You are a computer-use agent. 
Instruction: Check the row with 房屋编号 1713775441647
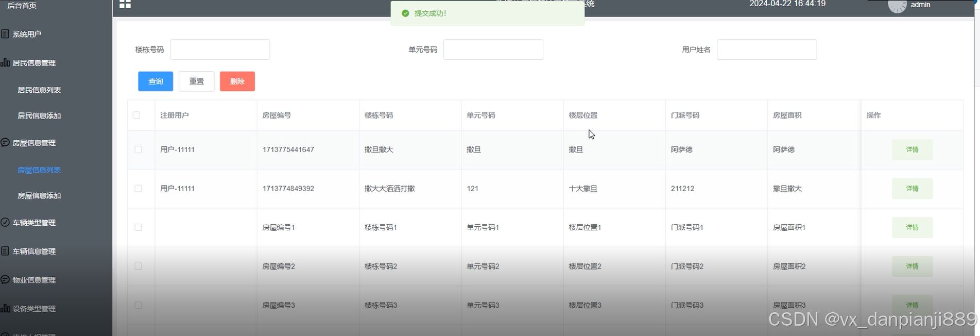(x=138, y=149)
